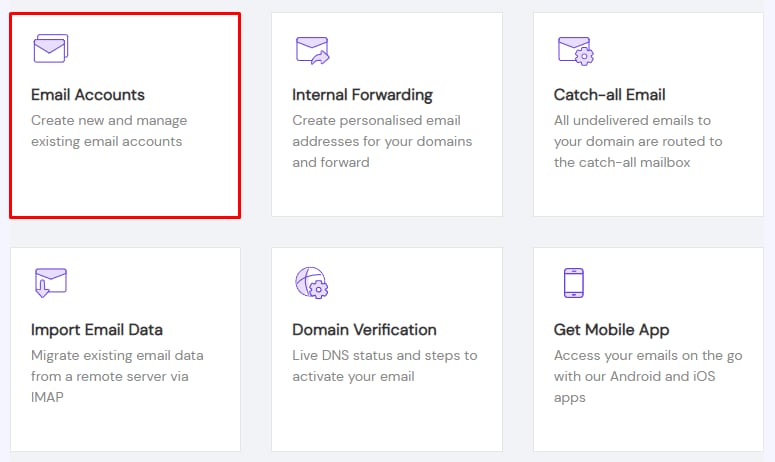
Task: Click 'Live DNS status' description text
Action: 384,366
